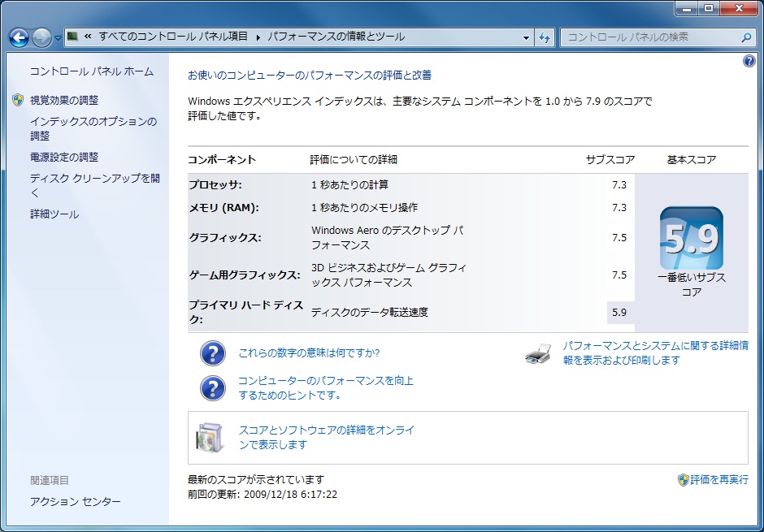
Task: Open 視覚効果の調整 link
Action: (64, 100)
